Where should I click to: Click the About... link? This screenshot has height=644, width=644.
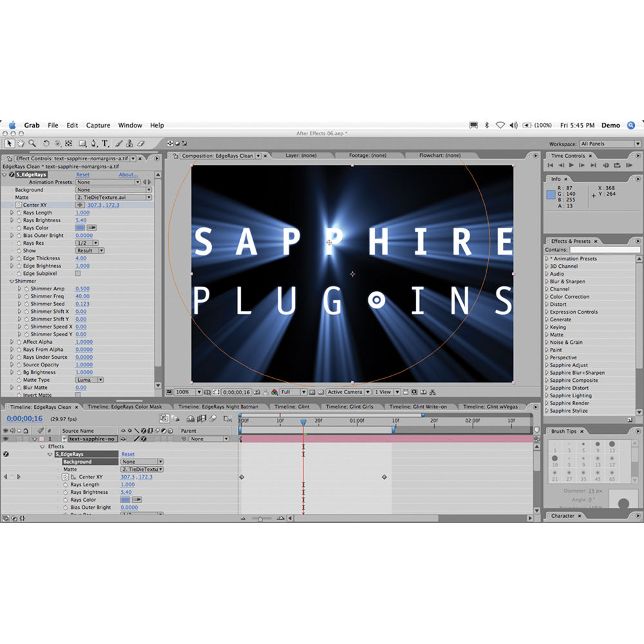pos(128,175)
